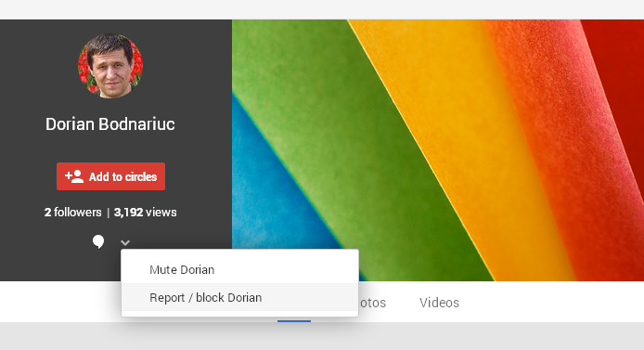The image size is (644, 350).
Task: View the 2 followers count
Action: (x=72, y=212)
